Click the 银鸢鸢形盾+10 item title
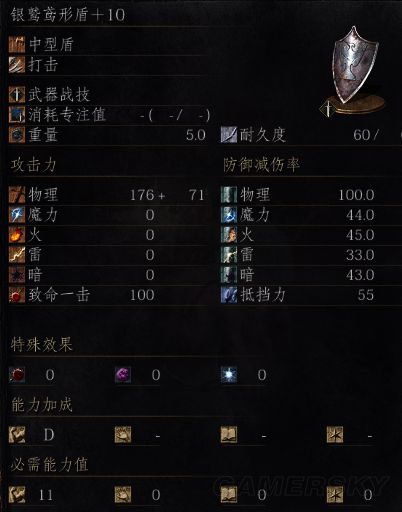The height and width of the screenshot is (512, 402). tap(68, 15)
